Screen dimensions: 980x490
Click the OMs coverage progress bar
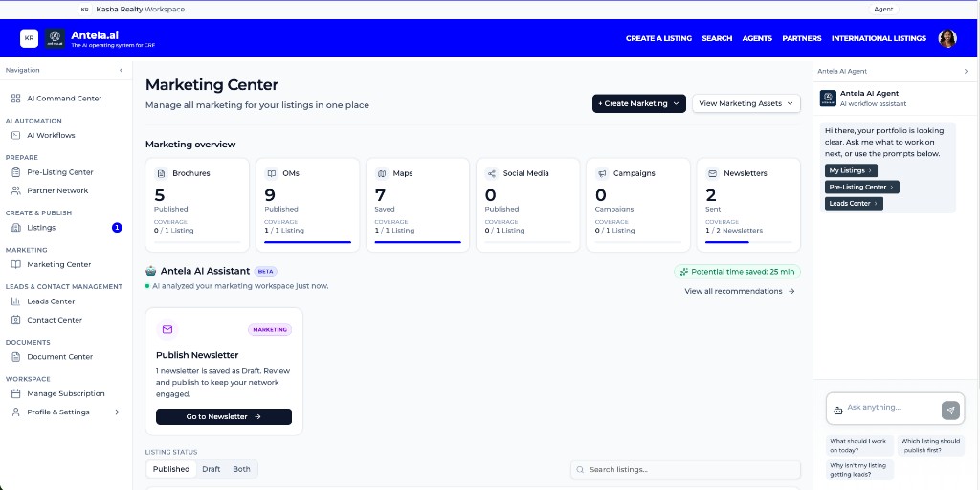[x=307, y=242]
